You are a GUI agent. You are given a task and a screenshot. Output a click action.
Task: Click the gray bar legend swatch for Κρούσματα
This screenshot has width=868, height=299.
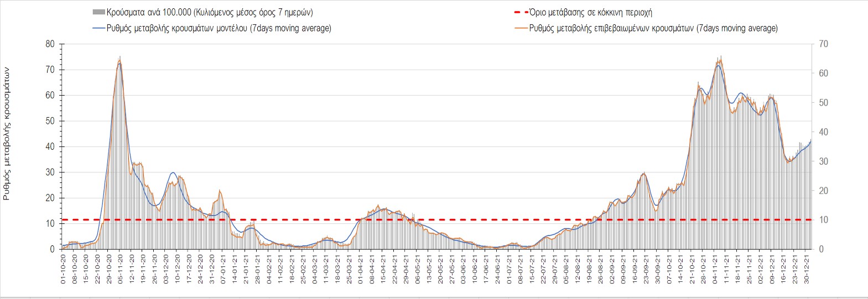[99, 12]
